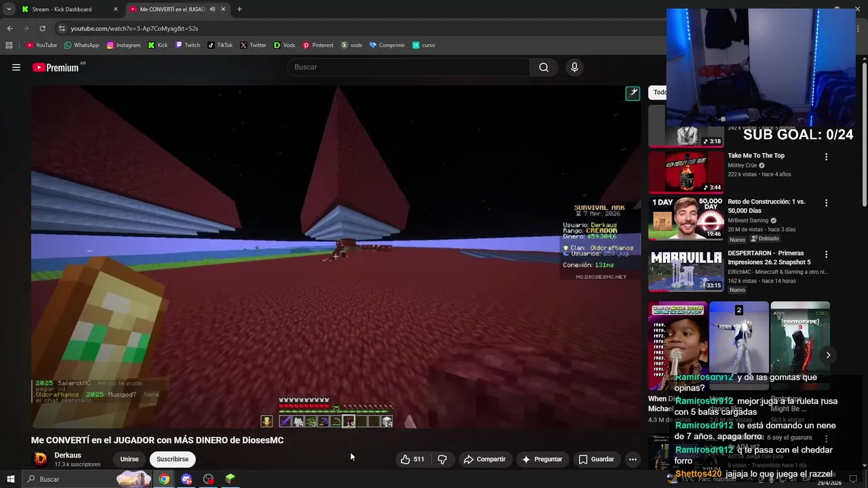Open the Derkaus channel avatar
The image size is (868, 488).
pyautogui.click(x=41, y=459)
